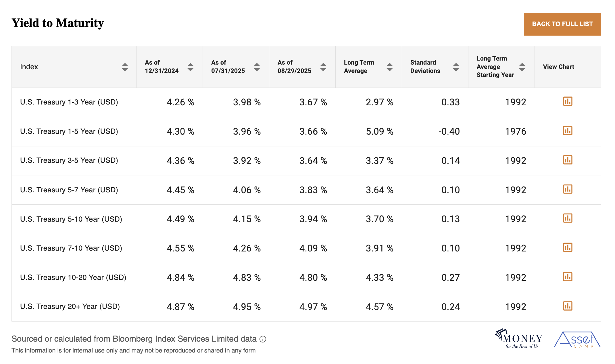The width and height of the screenshot is (615, 364).
Task: Select the U.S. Treasury 10-20 Year row label
Action: click(73, 277)
